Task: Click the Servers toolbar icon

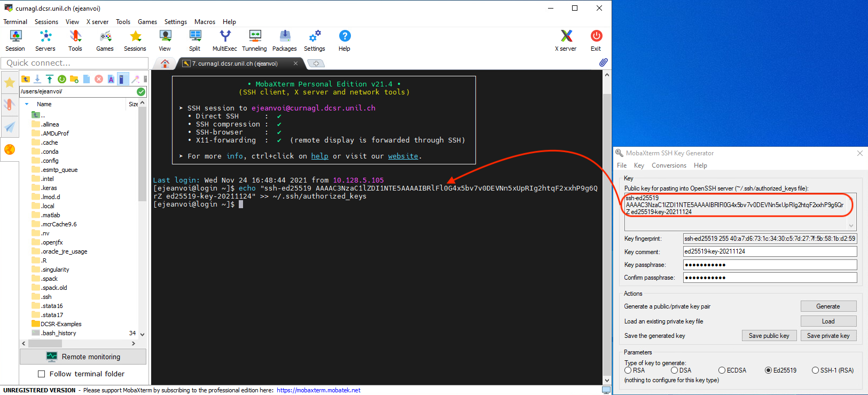Action: click(x=45, y=41)
